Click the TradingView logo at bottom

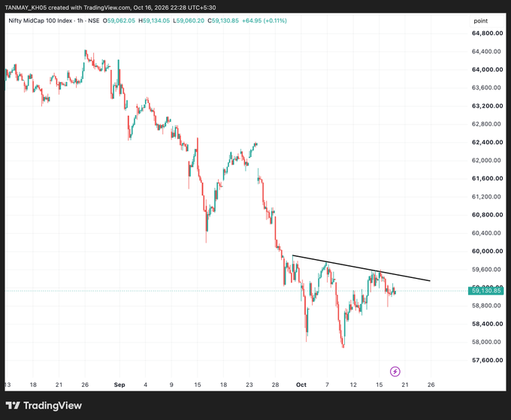tap(44, 405)
